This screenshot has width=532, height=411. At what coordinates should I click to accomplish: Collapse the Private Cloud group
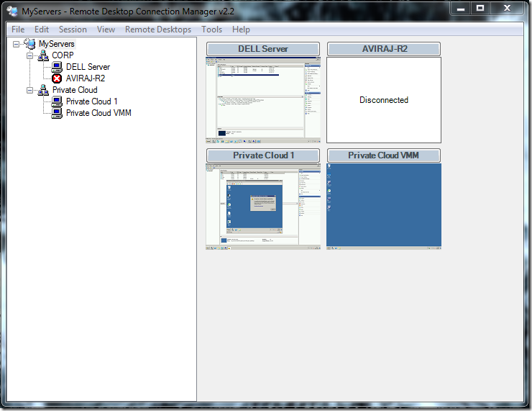click(x=30, y=91)
